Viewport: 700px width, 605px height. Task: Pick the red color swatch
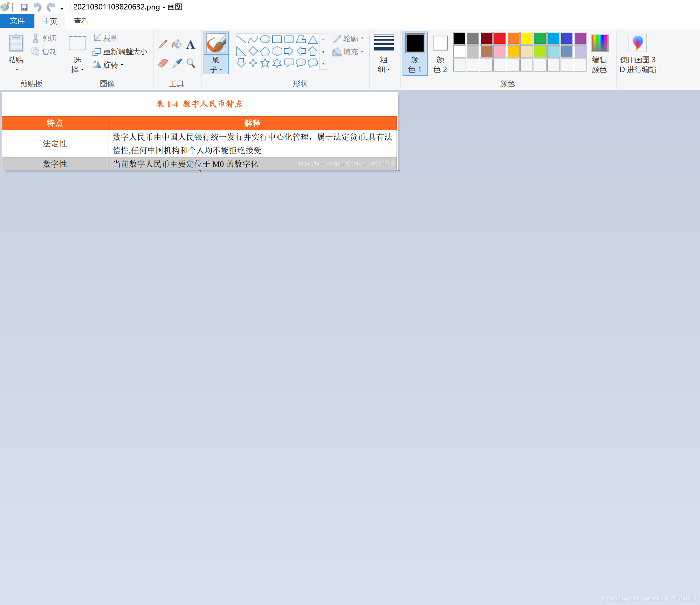point(500,38)
